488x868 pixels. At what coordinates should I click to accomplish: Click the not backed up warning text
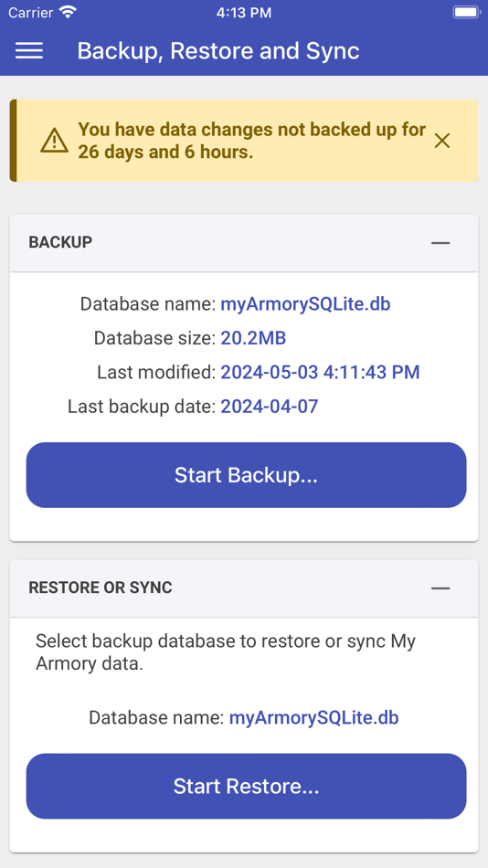(251, 141)
